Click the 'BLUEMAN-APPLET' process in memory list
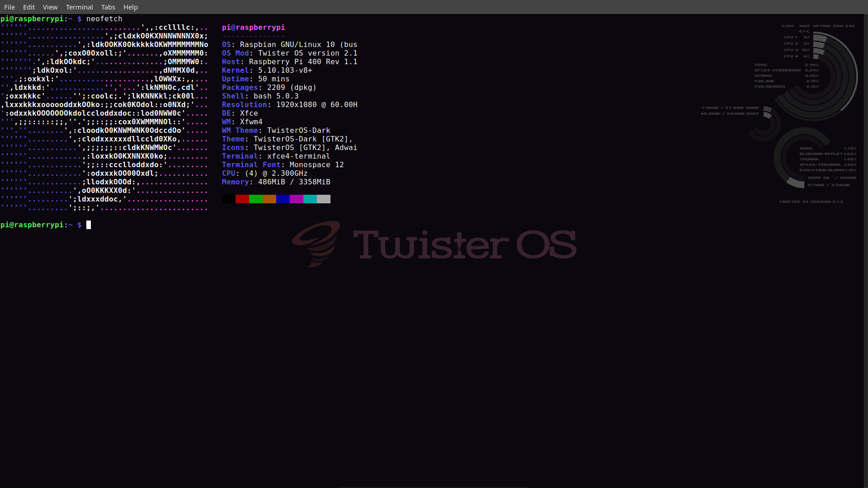Viewport: 868px width, 488px height. pyautogui.click(x=821, y=154)
